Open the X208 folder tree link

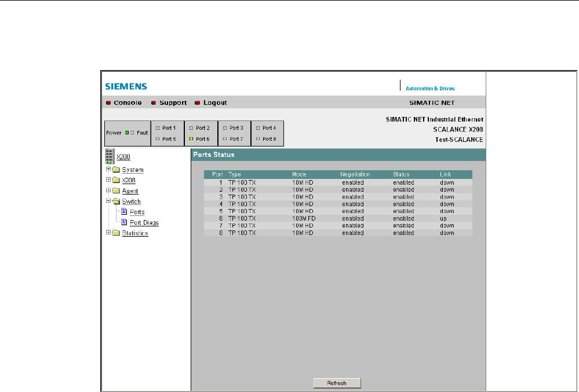(x=129, y=180)
